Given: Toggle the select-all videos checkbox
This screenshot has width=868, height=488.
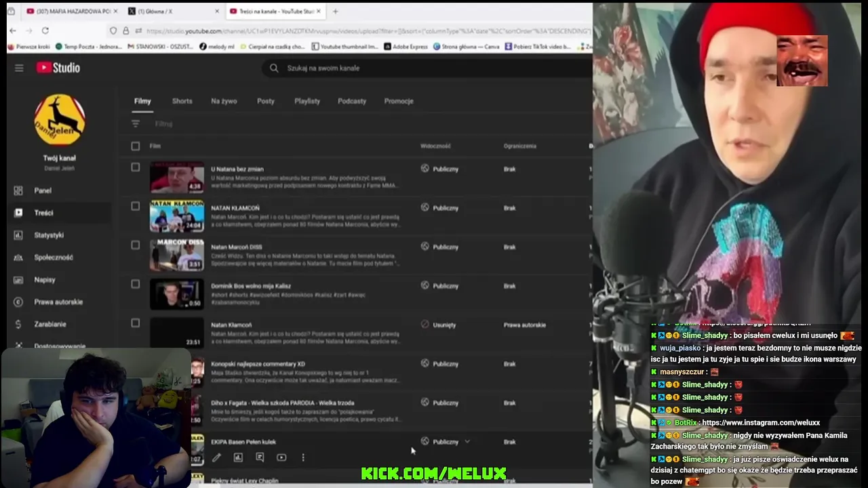Looking at the screenshot, I should [x=136, y=146].
